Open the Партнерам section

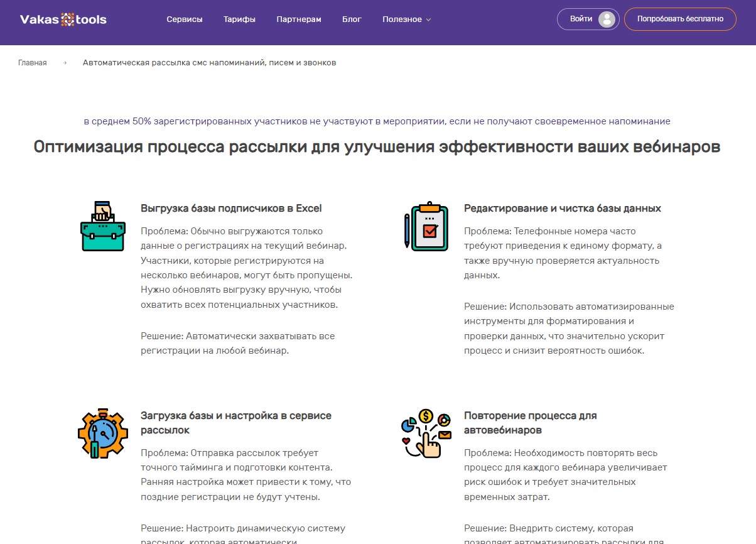[x=299, y=19]
